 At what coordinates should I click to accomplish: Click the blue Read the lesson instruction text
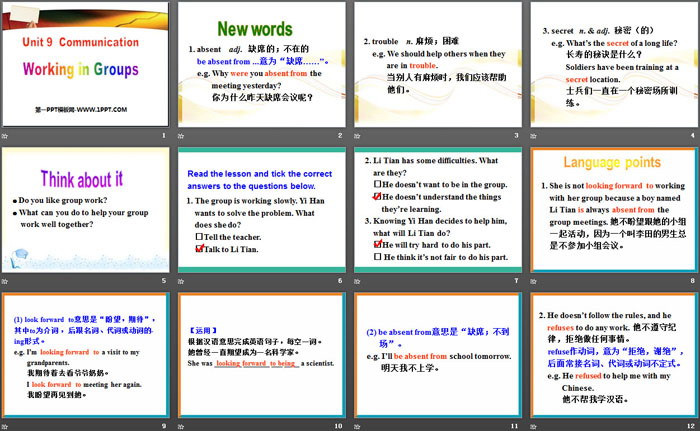(262, 178)
